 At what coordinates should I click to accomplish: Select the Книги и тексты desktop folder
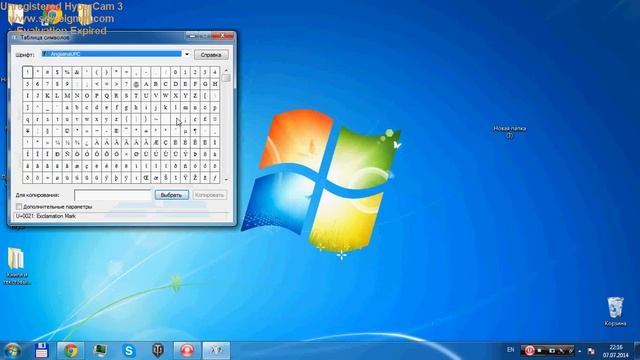click(16, 266)
